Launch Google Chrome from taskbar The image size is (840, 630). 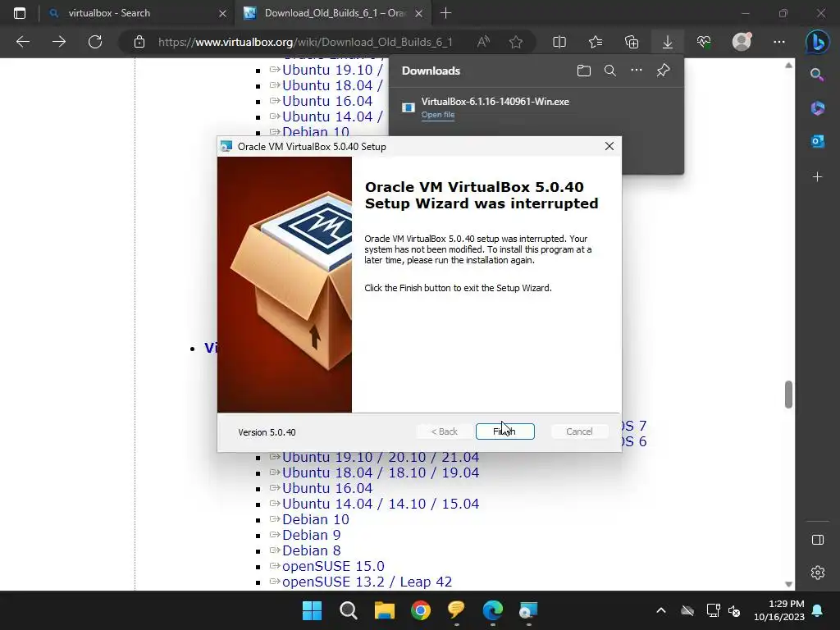421,610
